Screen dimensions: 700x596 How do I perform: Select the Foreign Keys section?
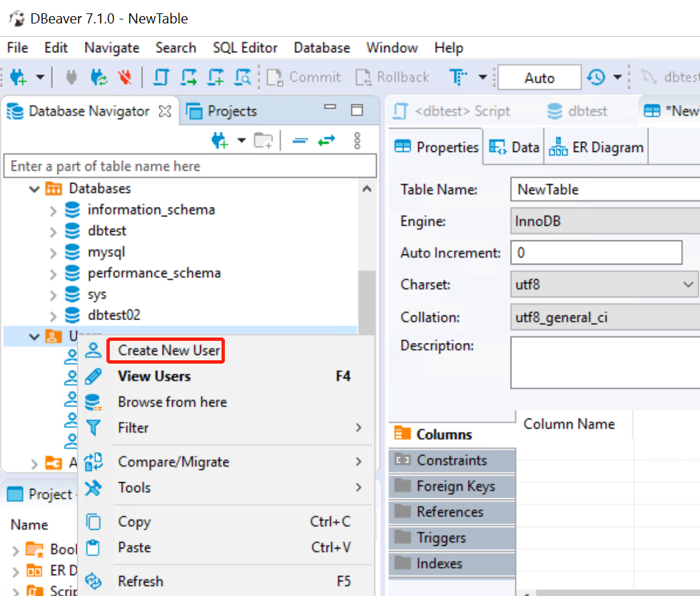(x=455, y=486)
